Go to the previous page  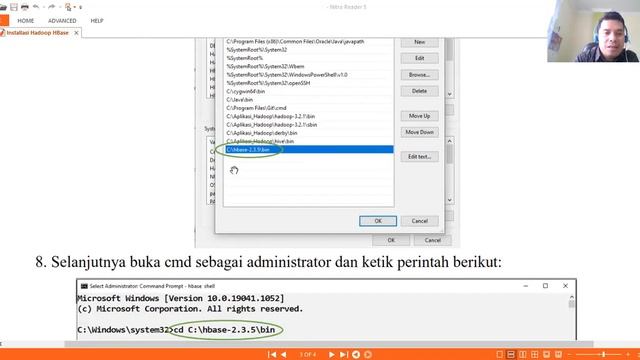284,354
